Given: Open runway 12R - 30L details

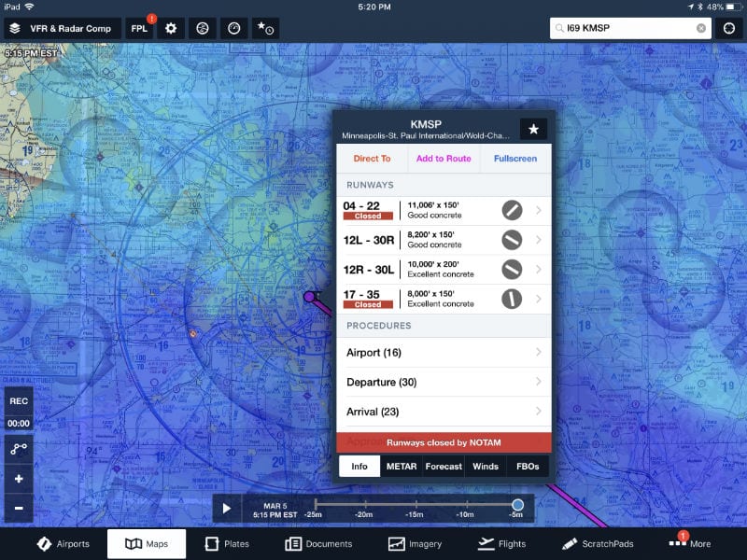Looking at the screenshot, I should click(444, 270).
